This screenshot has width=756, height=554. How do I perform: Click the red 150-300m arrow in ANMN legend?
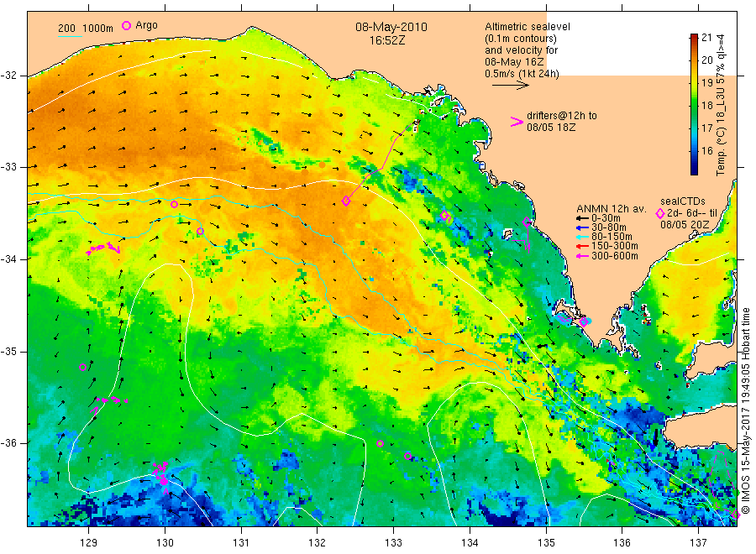(x=582, y=246)
